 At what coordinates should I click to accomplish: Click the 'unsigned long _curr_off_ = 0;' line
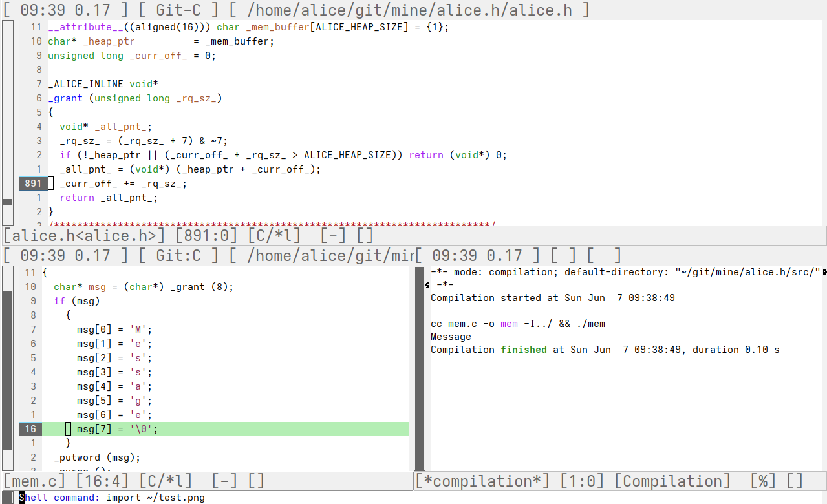click(x=132, y=56)
